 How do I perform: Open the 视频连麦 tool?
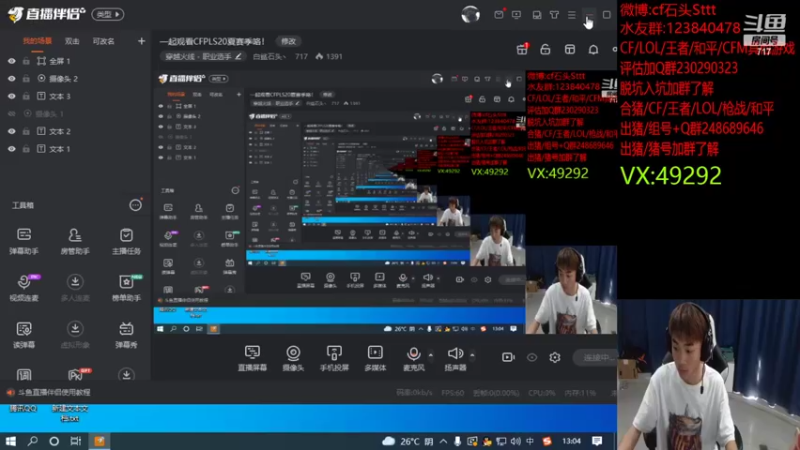click(24, 288)
